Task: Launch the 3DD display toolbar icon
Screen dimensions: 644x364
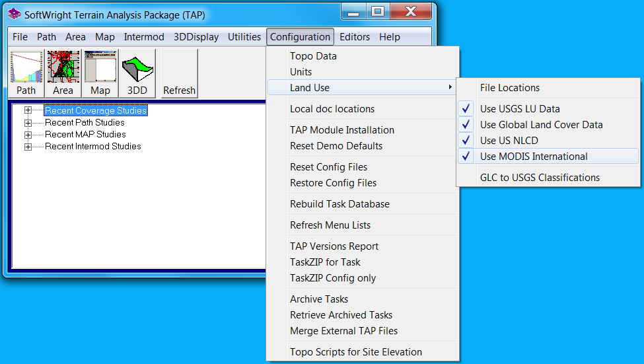Action: tap(137, 73)
